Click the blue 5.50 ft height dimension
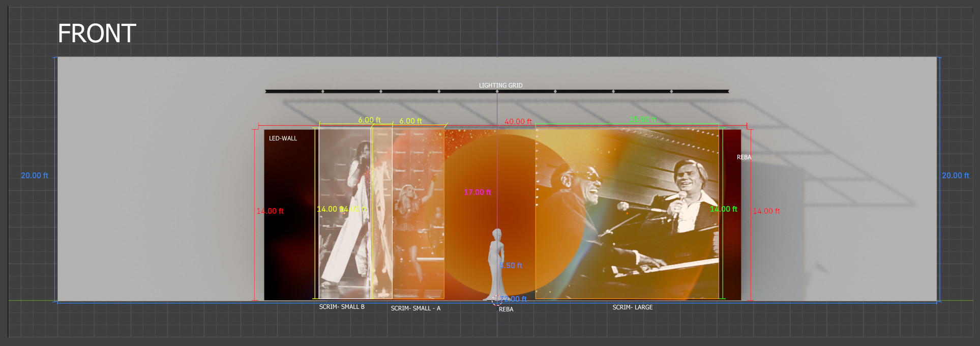This screenshot has height=346, width=980. click(x=511, y=266)
